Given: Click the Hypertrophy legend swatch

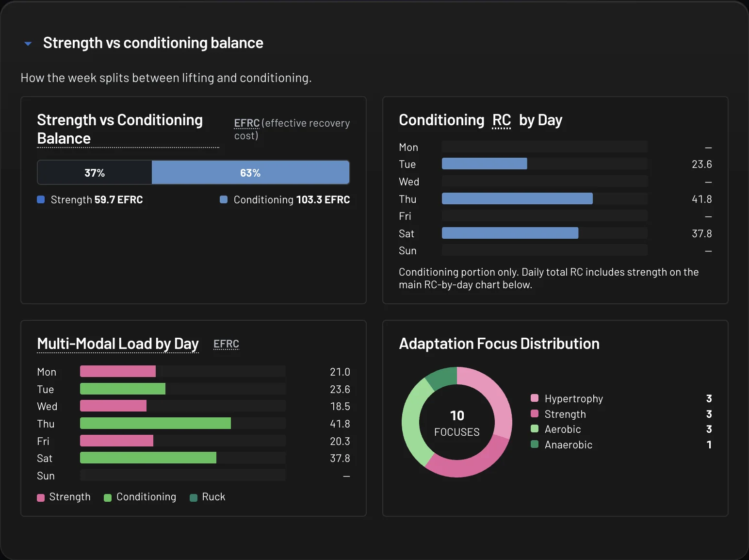Looking at the screenshot, I should pos(535,398).
